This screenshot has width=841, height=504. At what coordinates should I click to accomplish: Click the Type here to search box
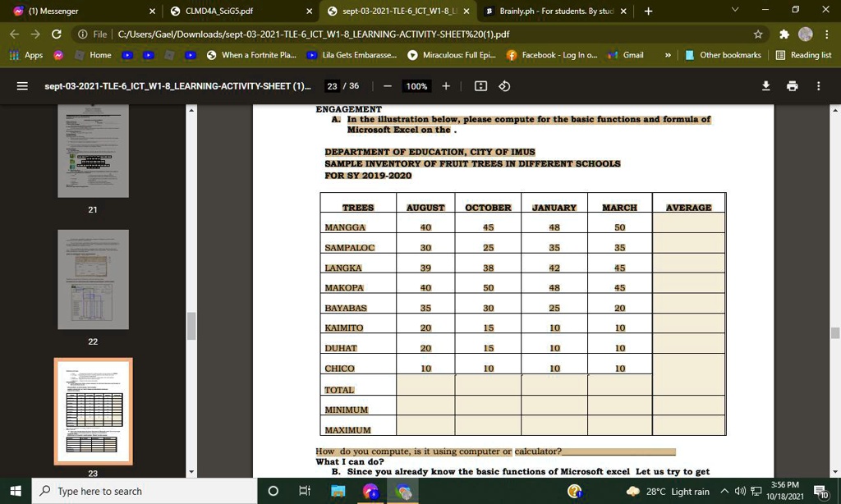[x=145, y=491]
